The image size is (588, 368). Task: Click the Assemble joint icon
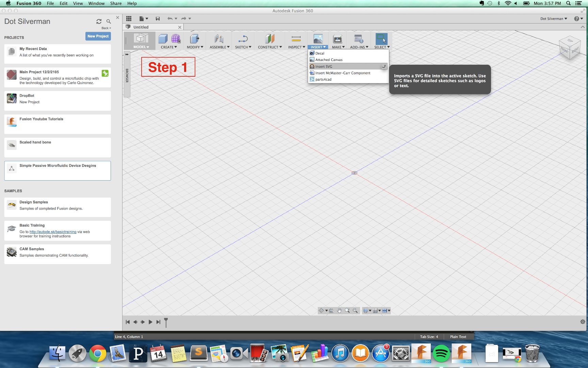pyautogui.click(x=219, y=39)
